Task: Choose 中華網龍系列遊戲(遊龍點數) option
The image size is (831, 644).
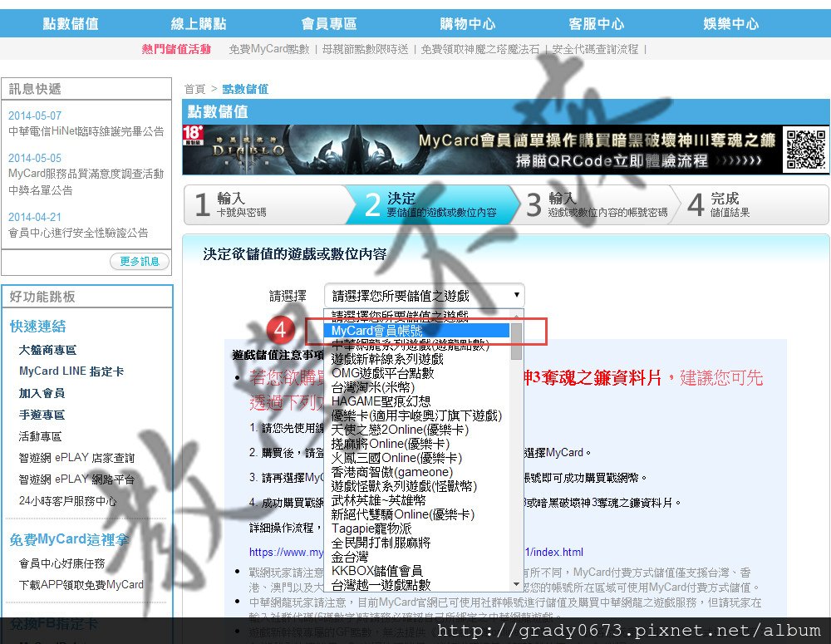Action: pyautogui.click(x=417, y=345)
